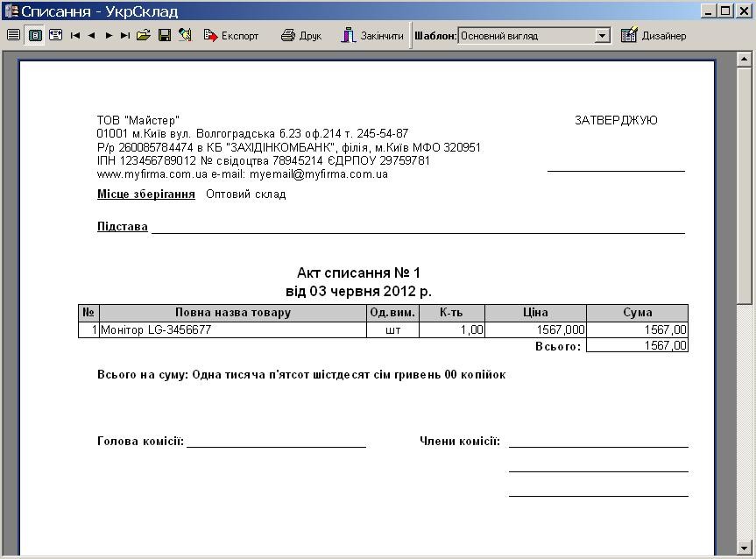The width and height of the screenshot is (756, 559).
Task: Click the Голова комісії label
Action: click(140, 441)
